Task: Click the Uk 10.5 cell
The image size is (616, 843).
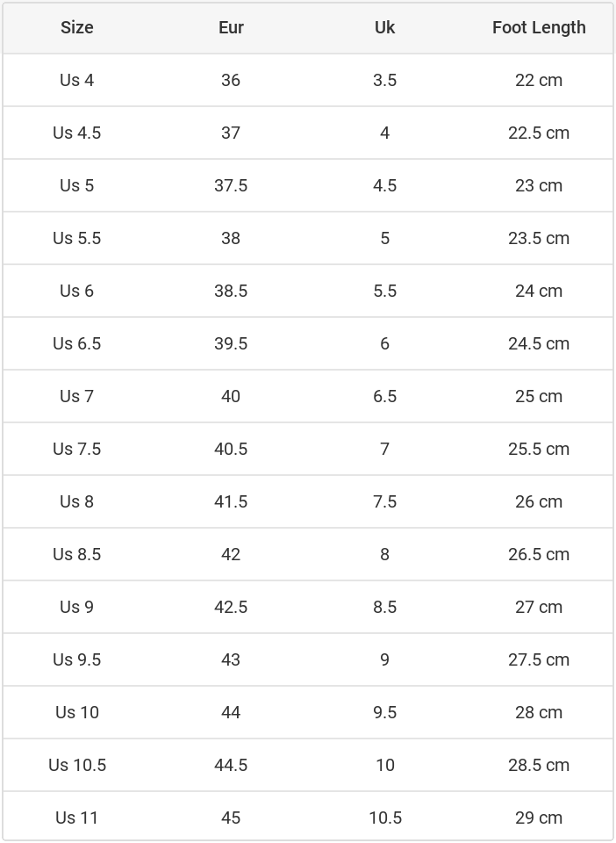Action: (x=384, y=818)
